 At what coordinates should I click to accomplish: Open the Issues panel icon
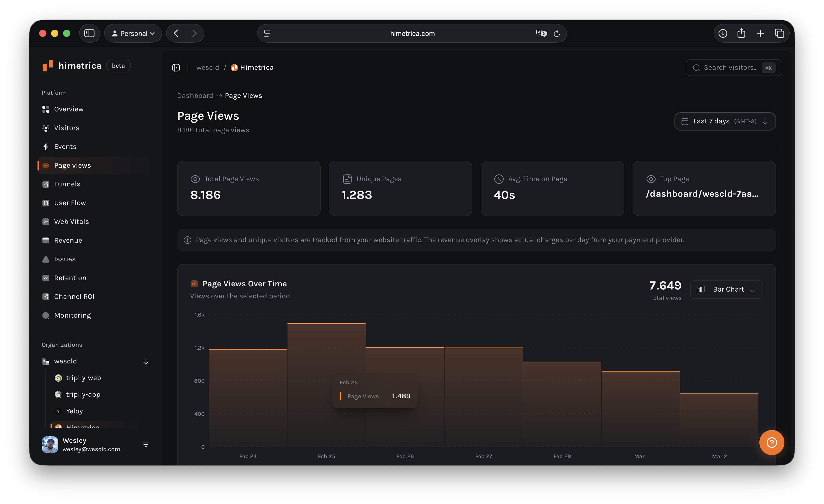pos(46,259)
